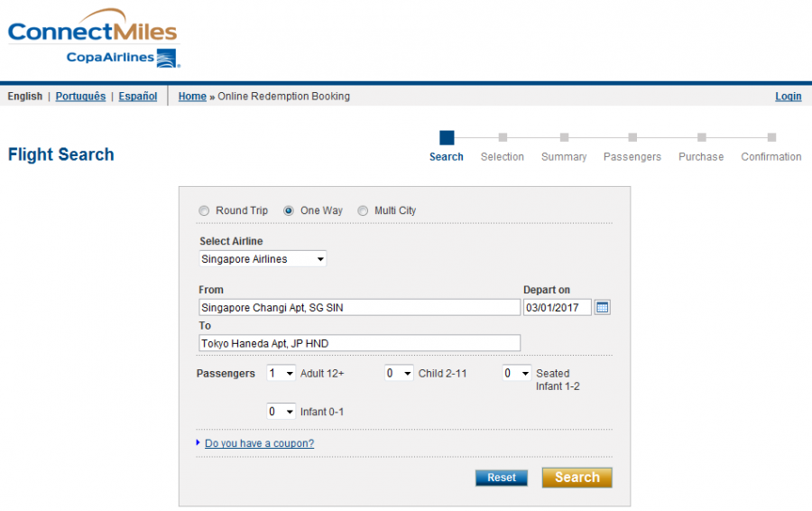Click the Selection step in progress bar
Image resolution: width=812 pixels, height=511 pixels.
pos(503,148)
